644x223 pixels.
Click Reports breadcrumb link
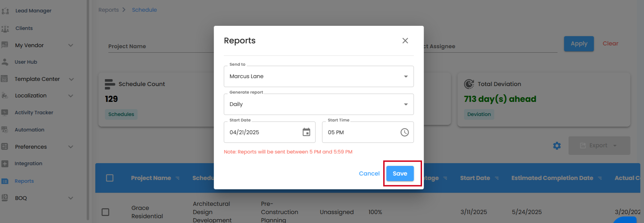click(109, 10)
